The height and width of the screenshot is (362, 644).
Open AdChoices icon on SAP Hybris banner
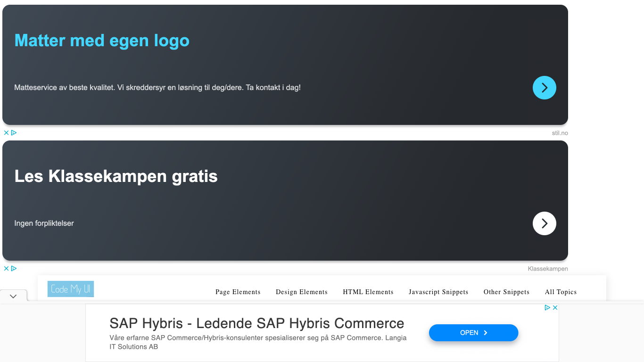pos(548,307)
